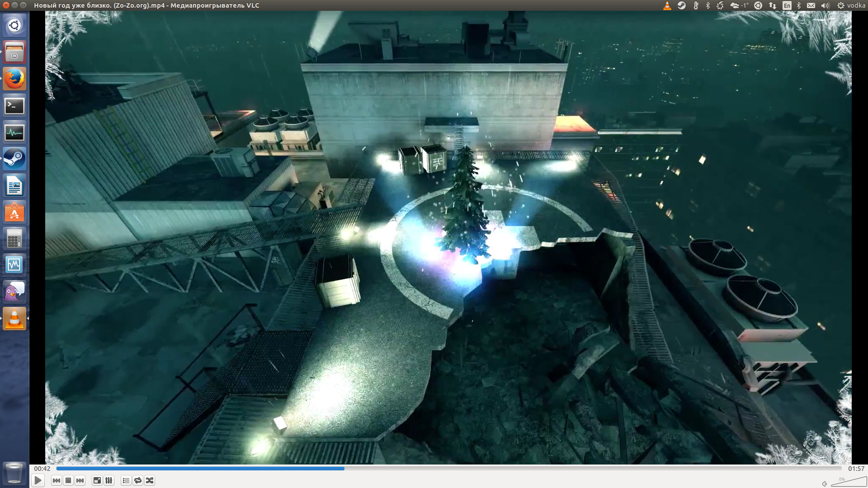Show the playlist view
This screenshot has height=488, width=868.
126,480
